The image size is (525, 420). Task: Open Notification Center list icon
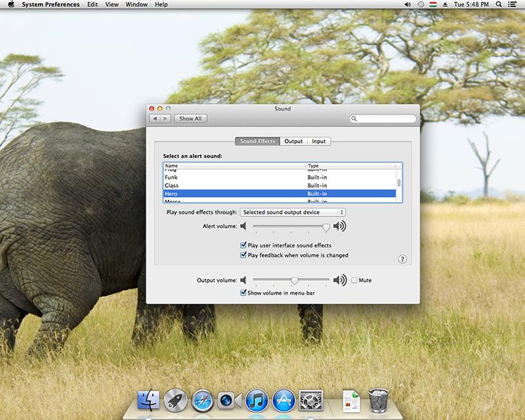(512, 5)
